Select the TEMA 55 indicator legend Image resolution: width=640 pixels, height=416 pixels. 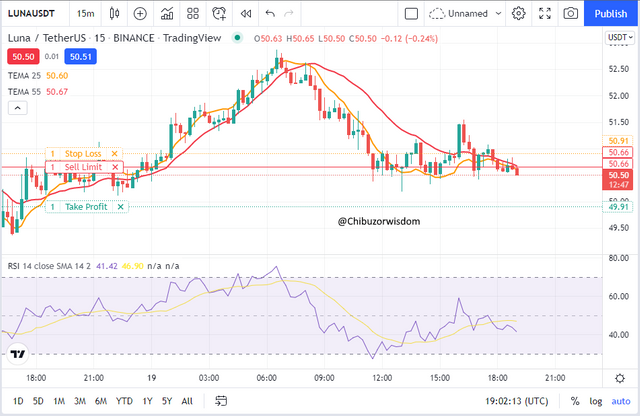click(24, 91)
